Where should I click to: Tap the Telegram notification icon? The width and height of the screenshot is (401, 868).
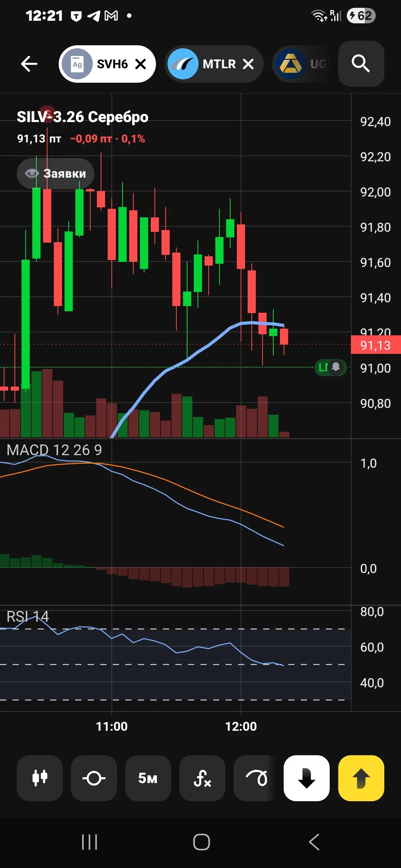tap(94, 16)
